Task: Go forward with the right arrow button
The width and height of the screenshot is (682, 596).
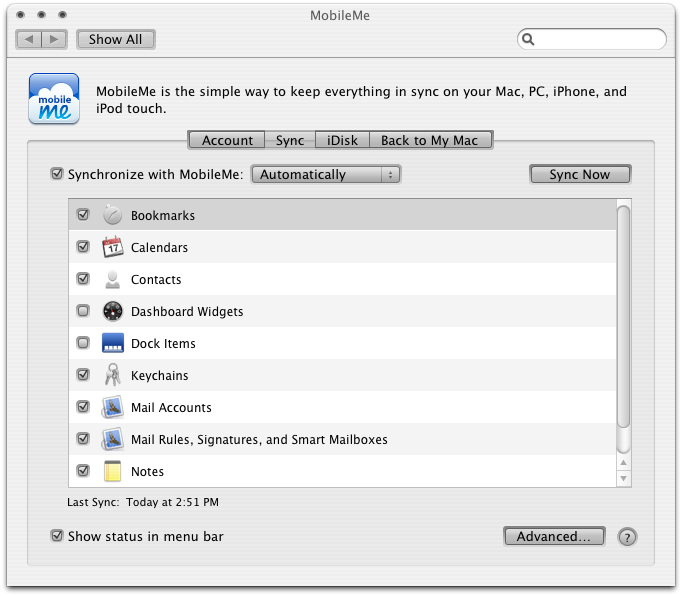Action: (x=54, y=40)
